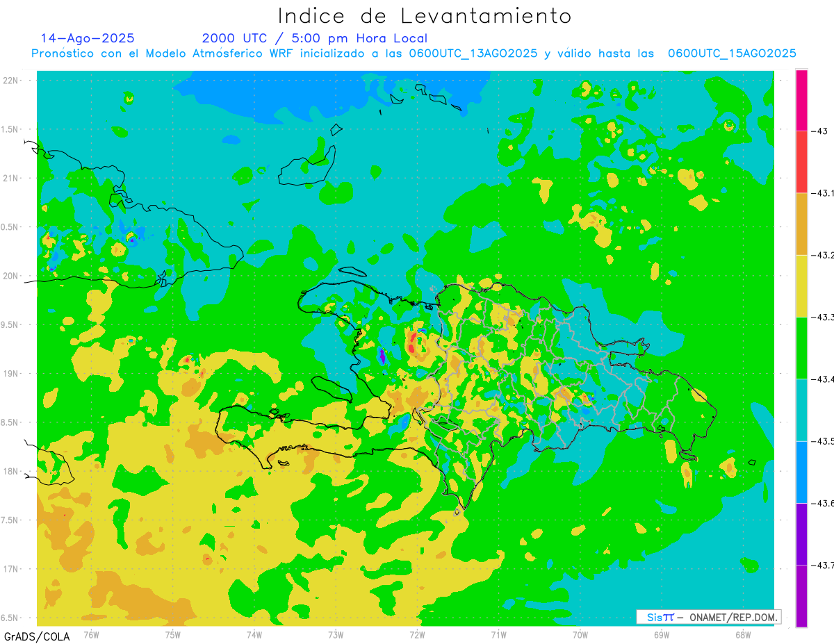
Task: Click the "1.5N" latitude label
Action: pos(10,129)
